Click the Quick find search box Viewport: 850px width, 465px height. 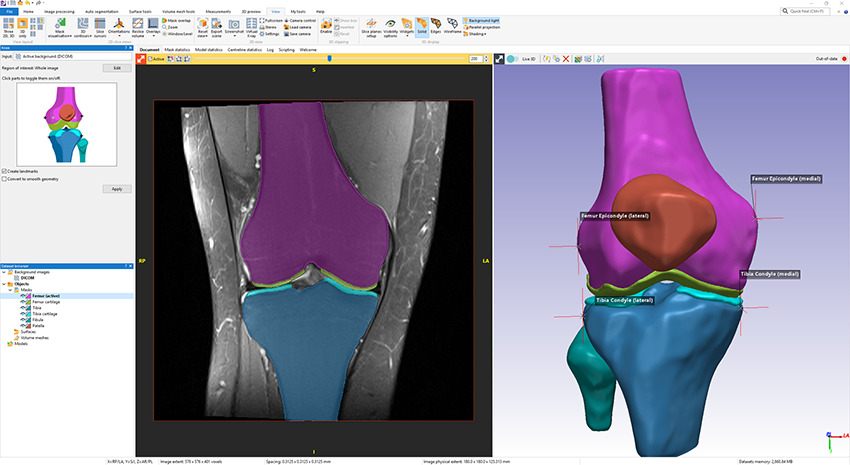click(x=808, y=11)
